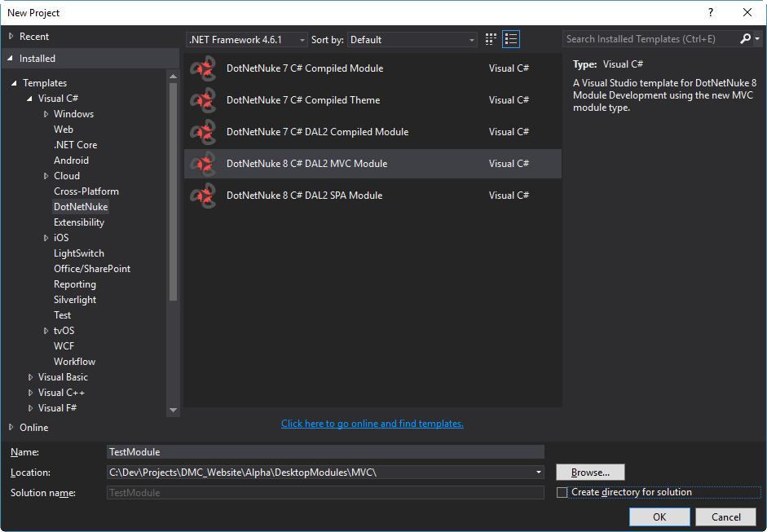
Task: Select the DotNetNuke template category
Action: [x=81, y=207]
